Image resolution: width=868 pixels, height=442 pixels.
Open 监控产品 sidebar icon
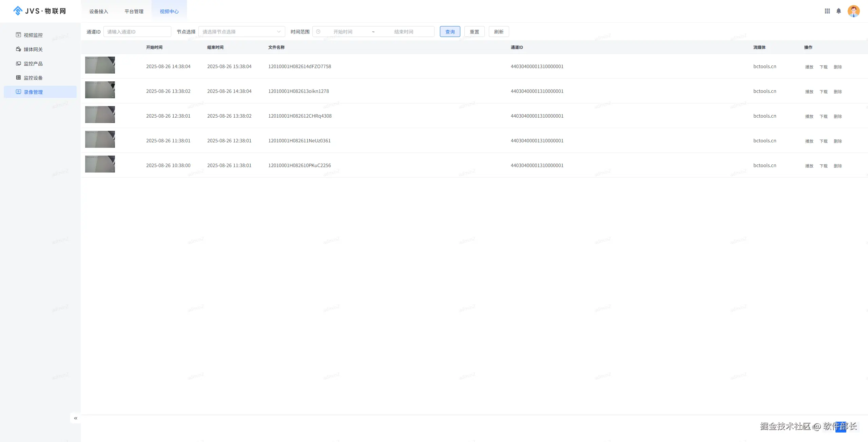click(x=18, y=63)
